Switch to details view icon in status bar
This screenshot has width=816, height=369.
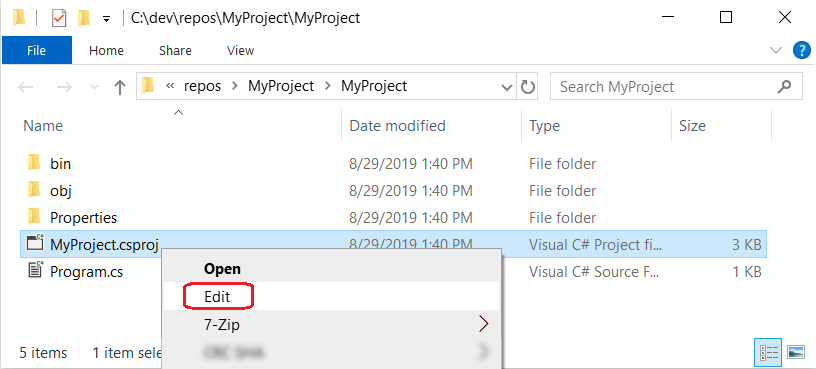tap(769, 353)
